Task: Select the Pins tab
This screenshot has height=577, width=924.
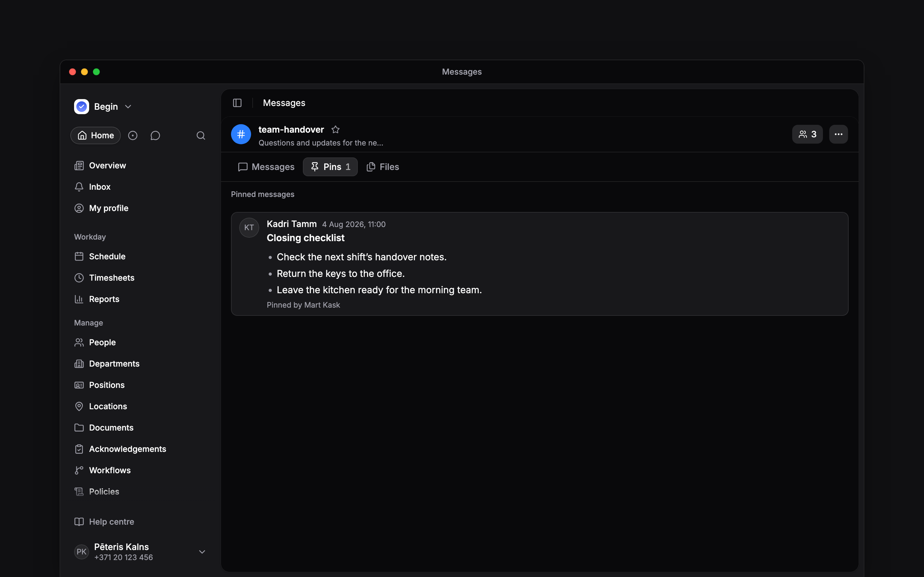Action: pyautogui.click(x=330, y=167)
